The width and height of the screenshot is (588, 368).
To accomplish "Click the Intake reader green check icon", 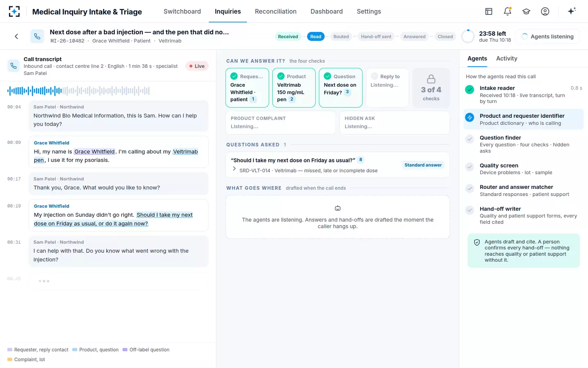I will tap(470, 90).
